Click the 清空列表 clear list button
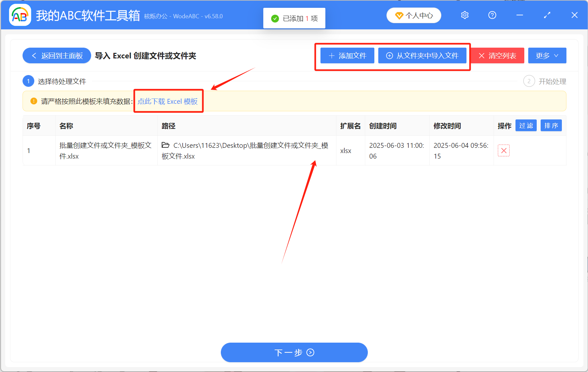The height and width of the screenshot is (372, 588). point(497,55)
